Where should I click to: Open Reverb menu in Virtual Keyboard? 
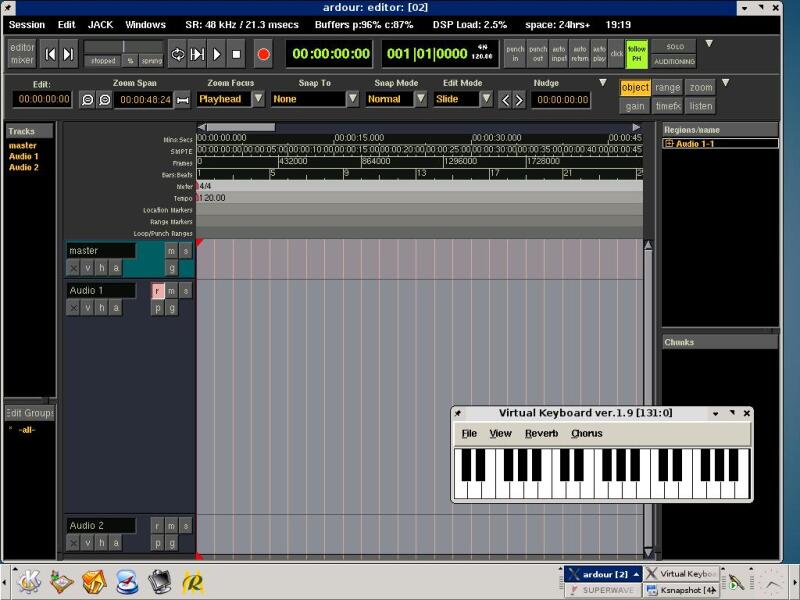[541, 434]
